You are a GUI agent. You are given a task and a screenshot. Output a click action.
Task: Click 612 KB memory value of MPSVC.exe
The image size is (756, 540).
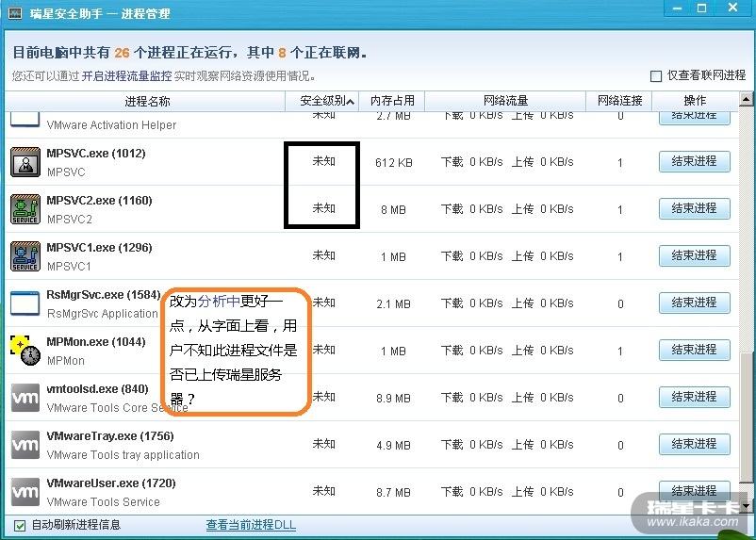393,163
